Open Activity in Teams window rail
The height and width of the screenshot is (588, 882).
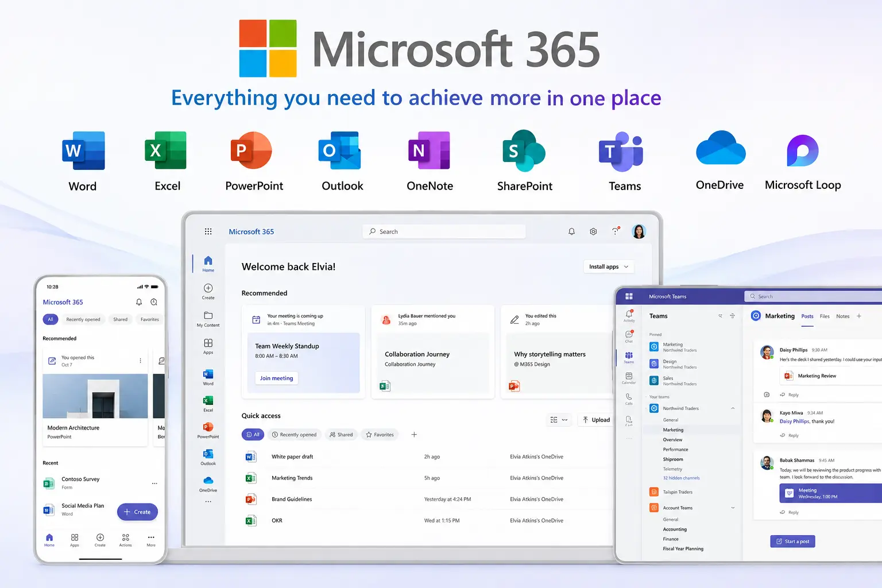[x=629, y=315]
